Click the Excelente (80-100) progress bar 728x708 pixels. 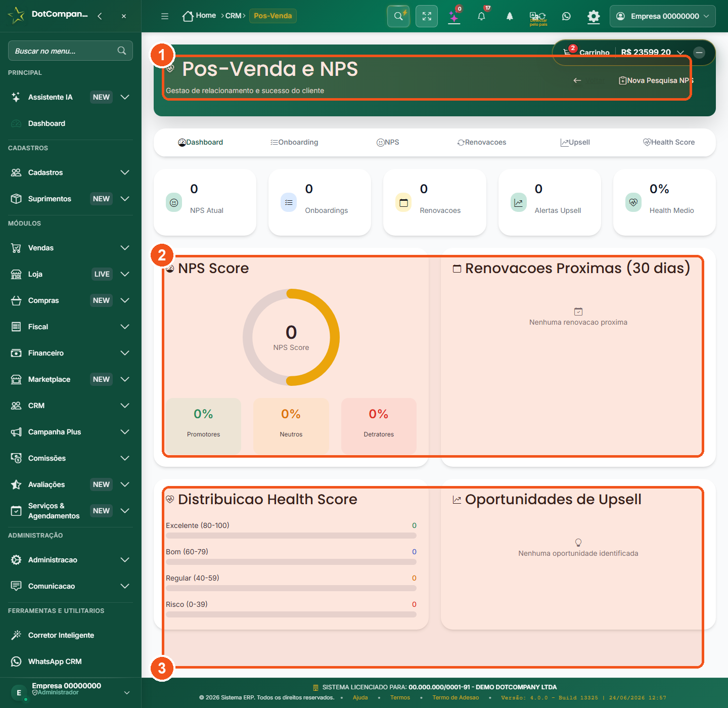pos(291,536)
